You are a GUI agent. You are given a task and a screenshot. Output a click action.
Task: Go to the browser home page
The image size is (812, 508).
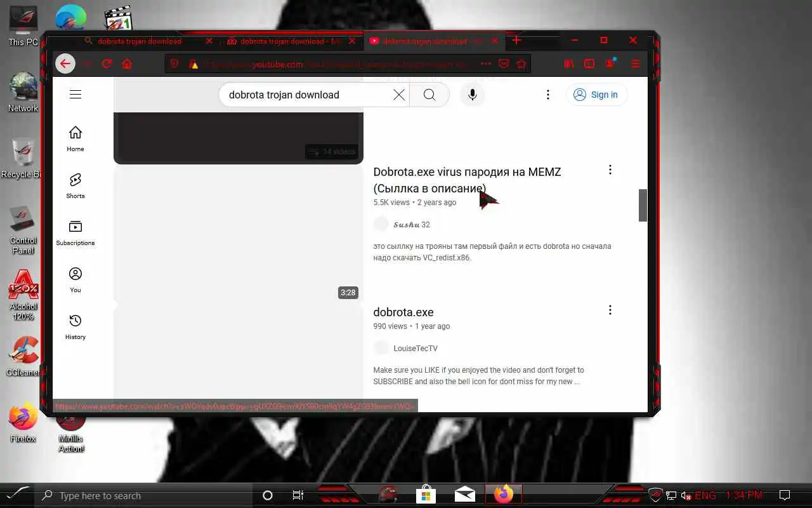click(x=127, y=63)
